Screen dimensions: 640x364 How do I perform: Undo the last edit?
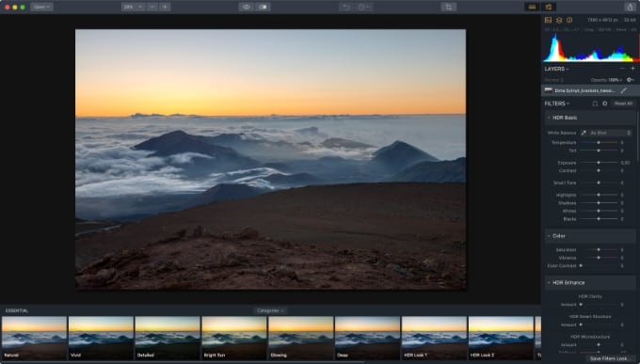(x=346, y=7)
